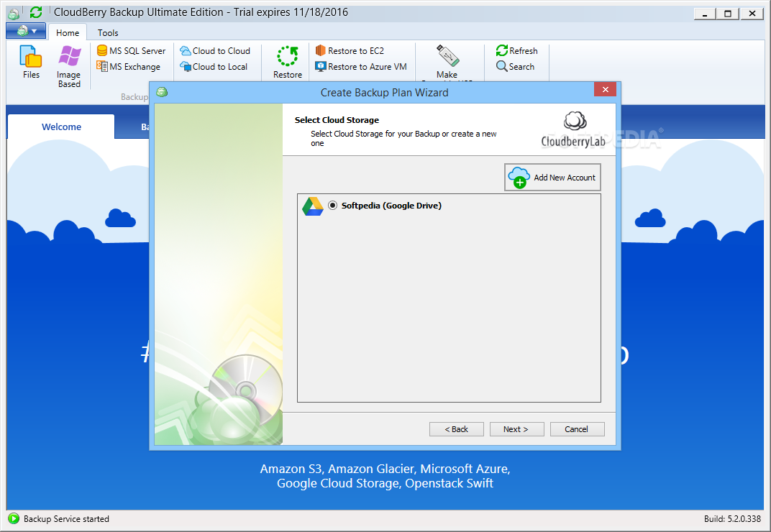
Task: Switch to the Home ribbon tab
Action: point(68,32)
